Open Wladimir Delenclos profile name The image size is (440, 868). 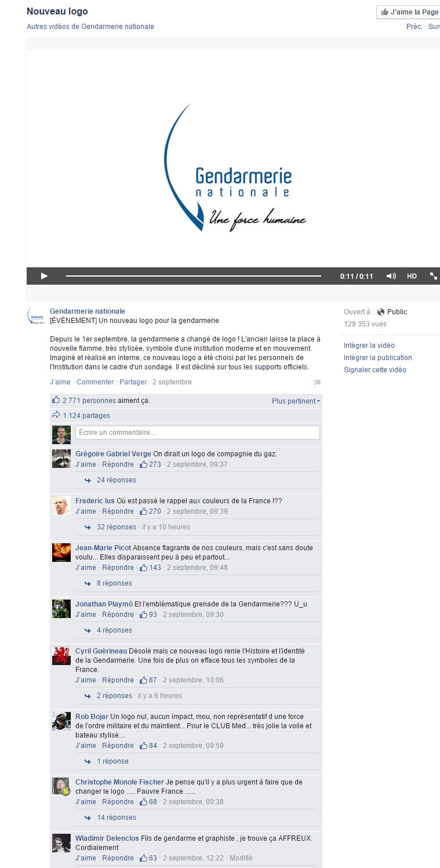[x=107, y=838]
